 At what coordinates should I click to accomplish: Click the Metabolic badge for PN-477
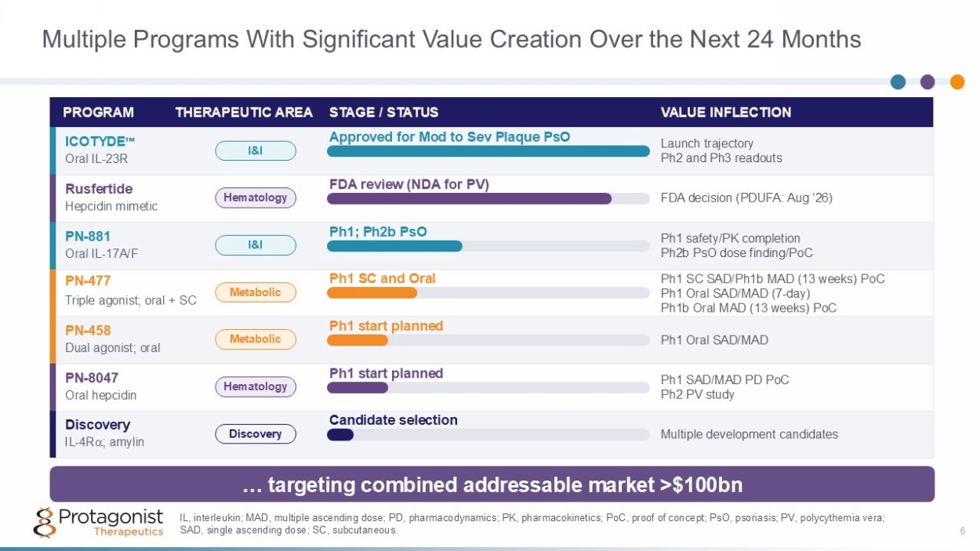pos(256,292)
